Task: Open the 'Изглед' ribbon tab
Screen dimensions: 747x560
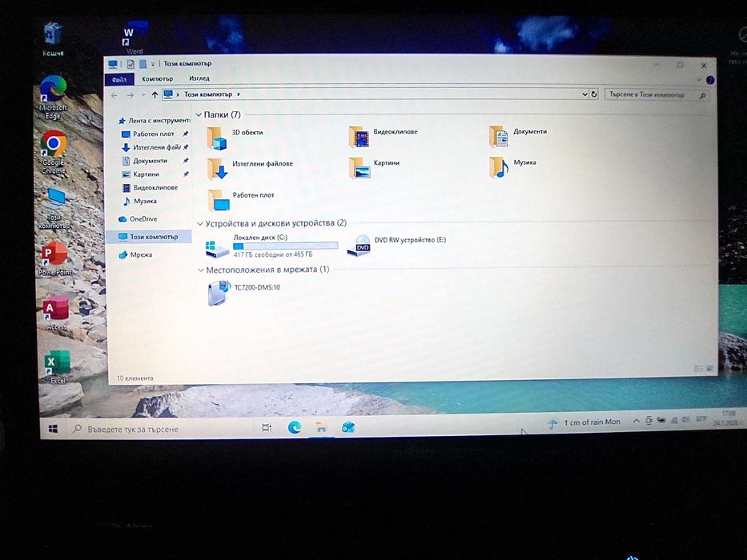Action: [x=199, y=78]
